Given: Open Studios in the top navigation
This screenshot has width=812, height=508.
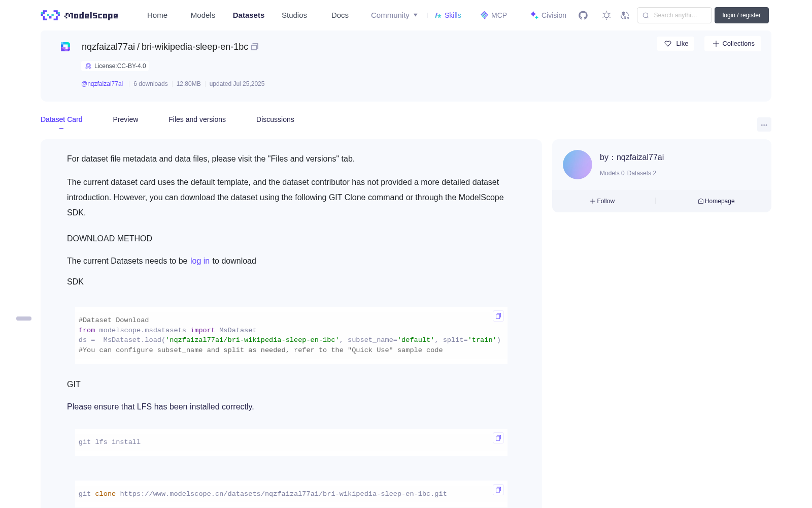Looking at the screenshot, I should (294, 15).
